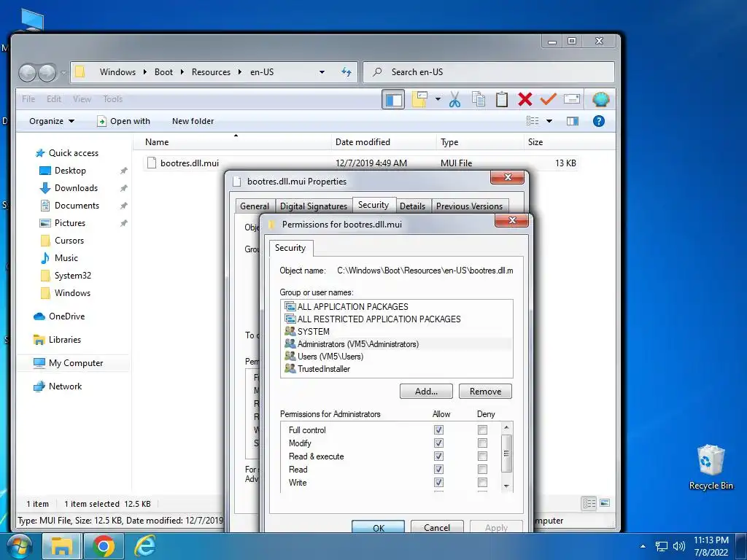Sort by Date modified column header
The width and height of the screenshot is (747, 560).
[363, 142]
